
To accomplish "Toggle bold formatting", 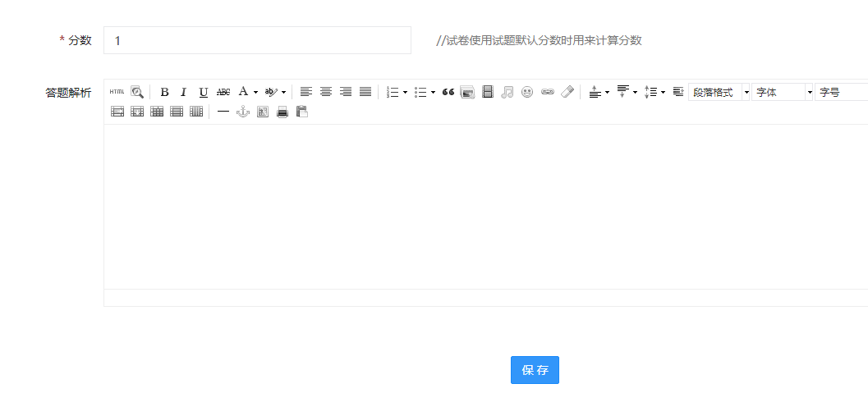I will (164, 93).
